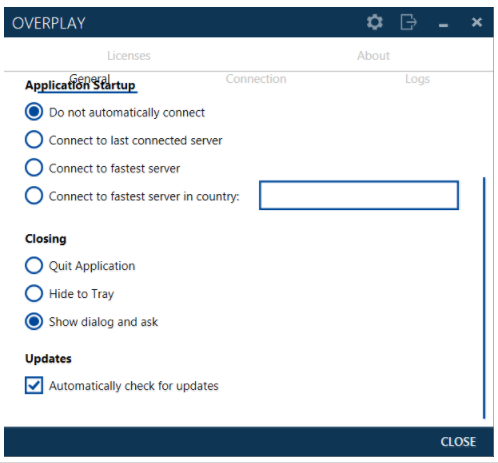Image resolution: width=498 pixels, height=463 pixels.
Task: Select Quit Application on closing
Action: 80,266
